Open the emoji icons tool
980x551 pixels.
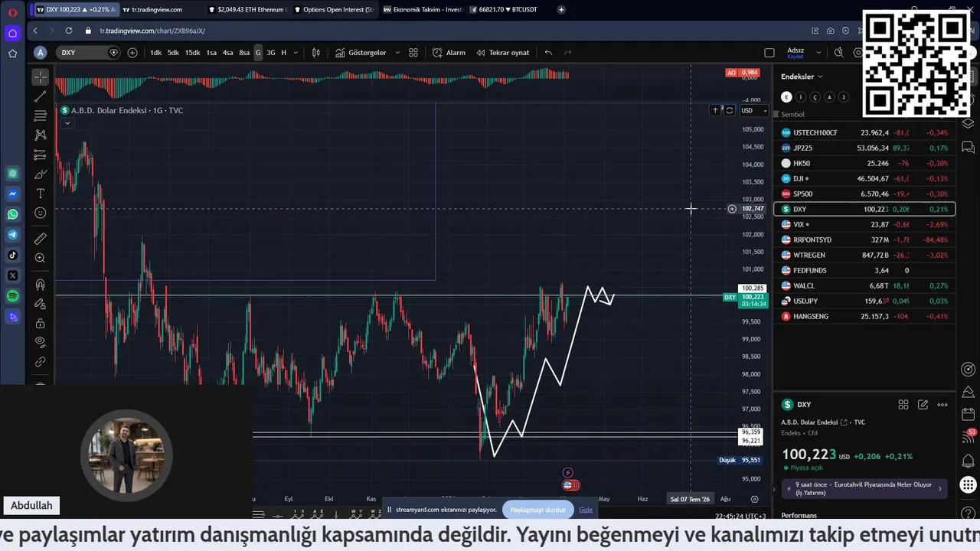coord(41,213)
